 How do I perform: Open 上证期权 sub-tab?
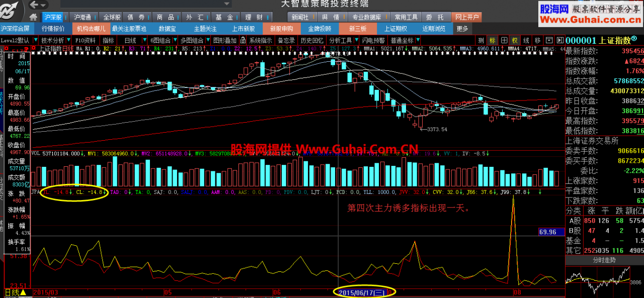(395, 29)
